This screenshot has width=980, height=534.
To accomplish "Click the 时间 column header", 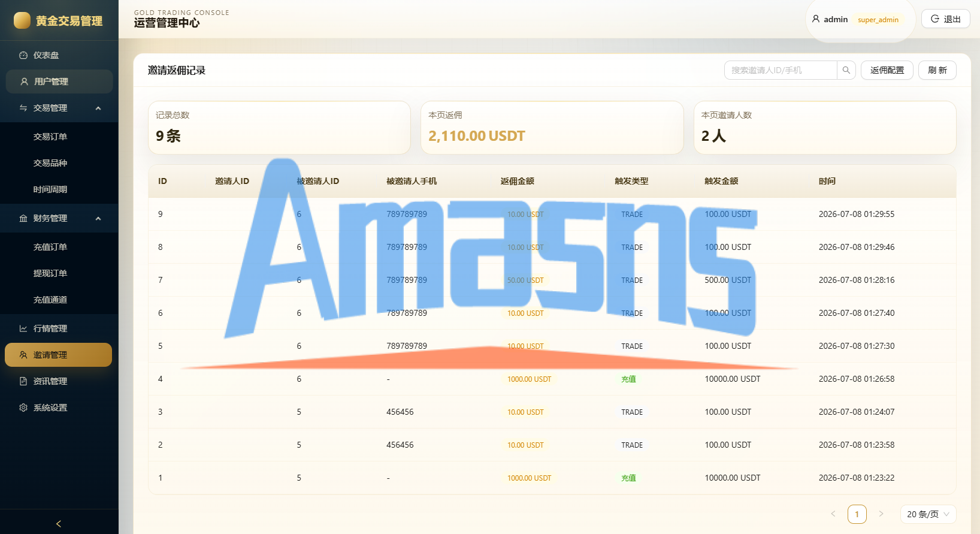I will click(x=827, y=181).
